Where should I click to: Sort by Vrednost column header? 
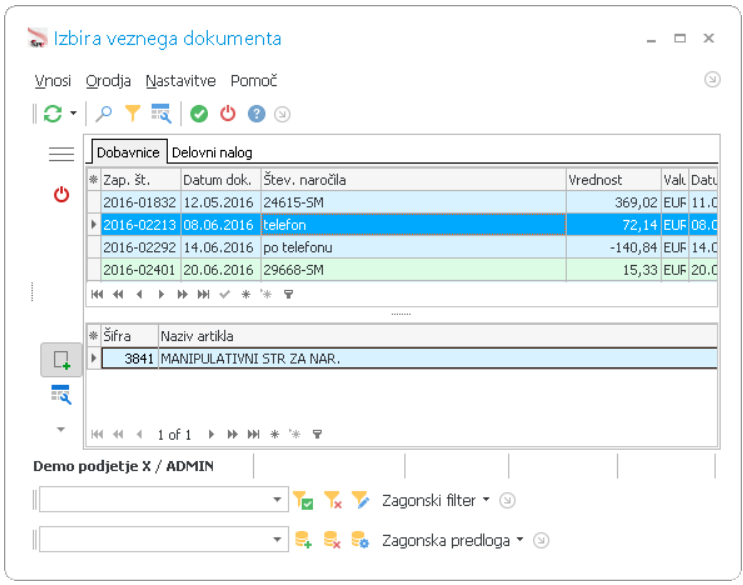coord(613,180)
